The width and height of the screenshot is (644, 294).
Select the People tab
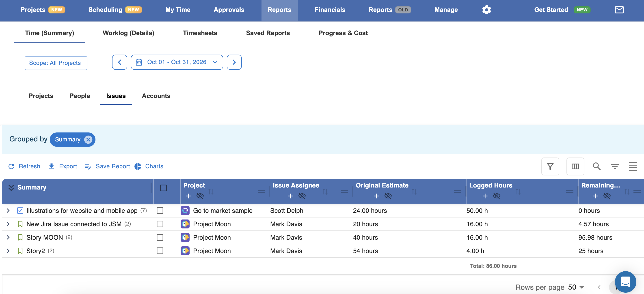click(80, 96)
